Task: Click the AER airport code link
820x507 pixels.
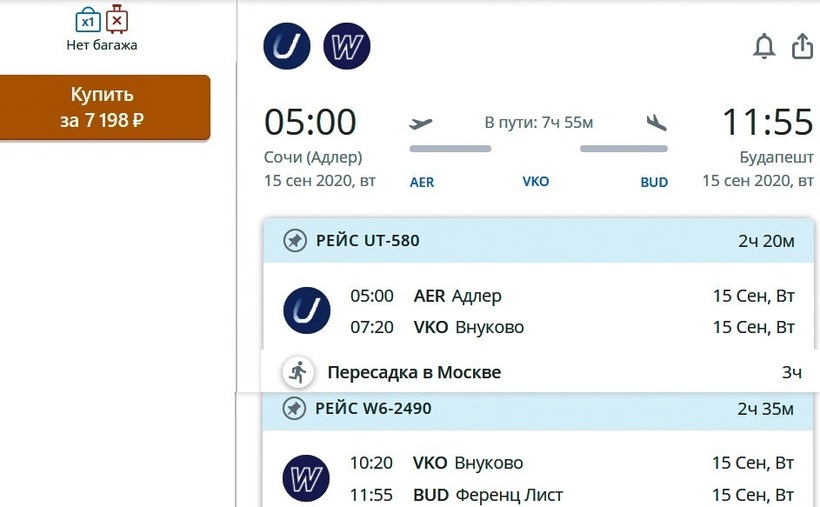Action: click(x=422, y=183)
